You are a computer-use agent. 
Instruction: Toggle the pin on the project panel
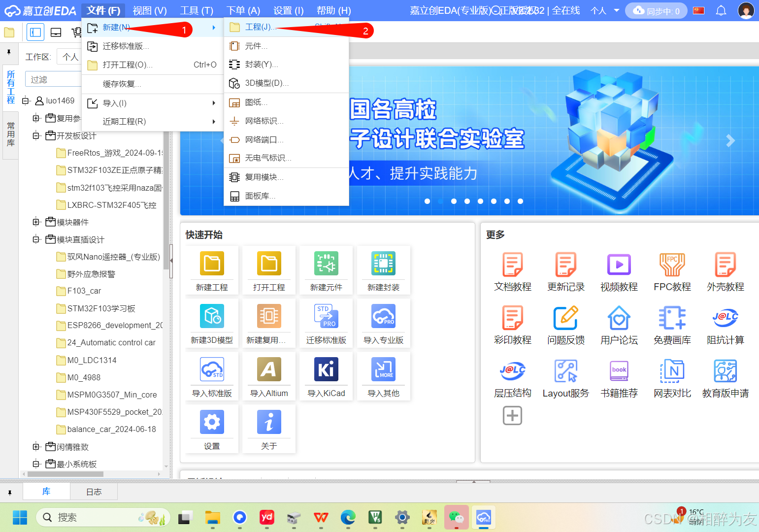[x=10, y=53]
